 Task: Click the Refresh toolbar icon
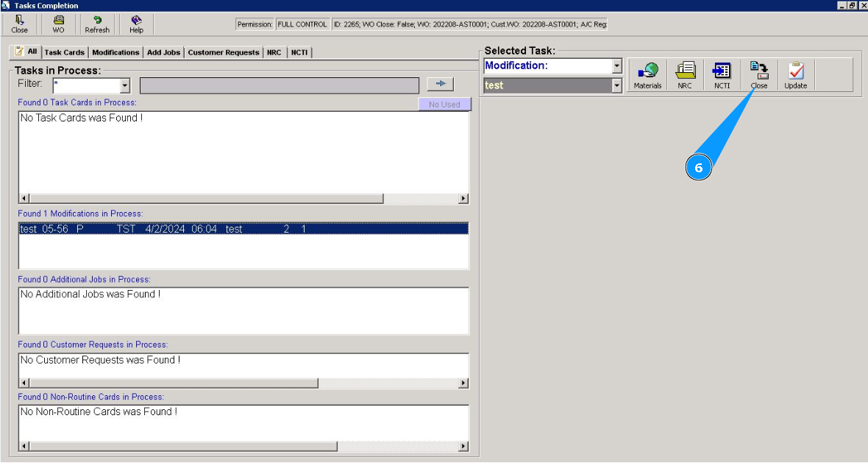pyautogui.click(x=97, y=24)
